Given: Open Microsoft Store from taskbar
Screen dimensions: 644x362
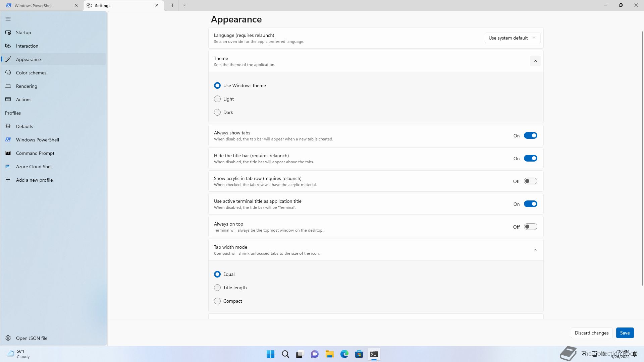Looking at the screenshot, I should click(x=359, y=354).
